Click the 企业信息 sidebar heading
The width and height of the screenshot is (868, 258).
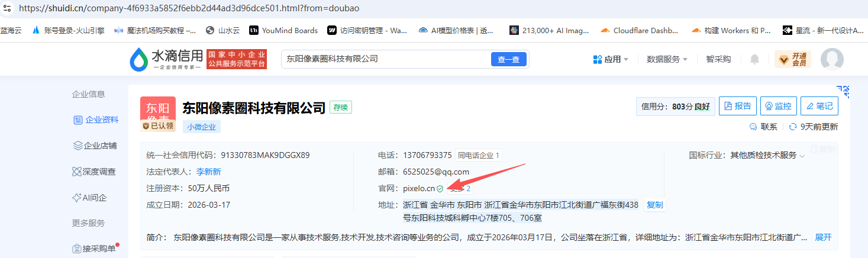pos(88,94)
